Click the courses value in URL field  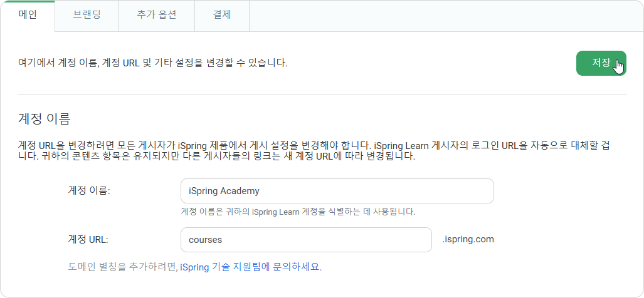[x=205, y=240]
